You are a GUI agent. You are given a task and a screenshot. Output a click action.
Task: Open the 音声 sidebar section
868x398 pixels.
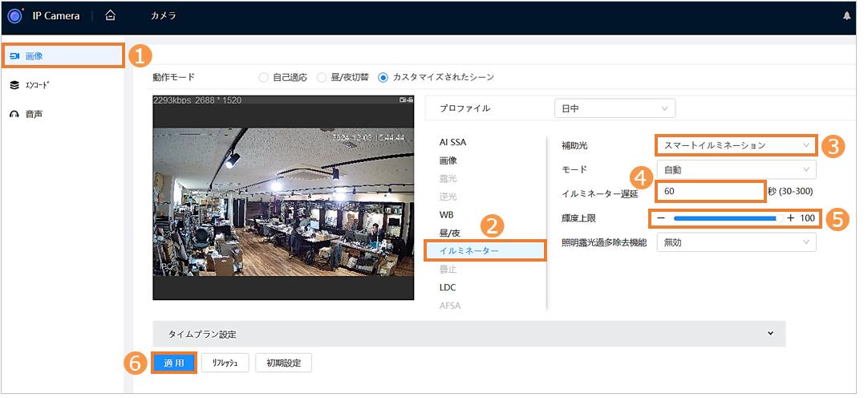click(32, 114)
